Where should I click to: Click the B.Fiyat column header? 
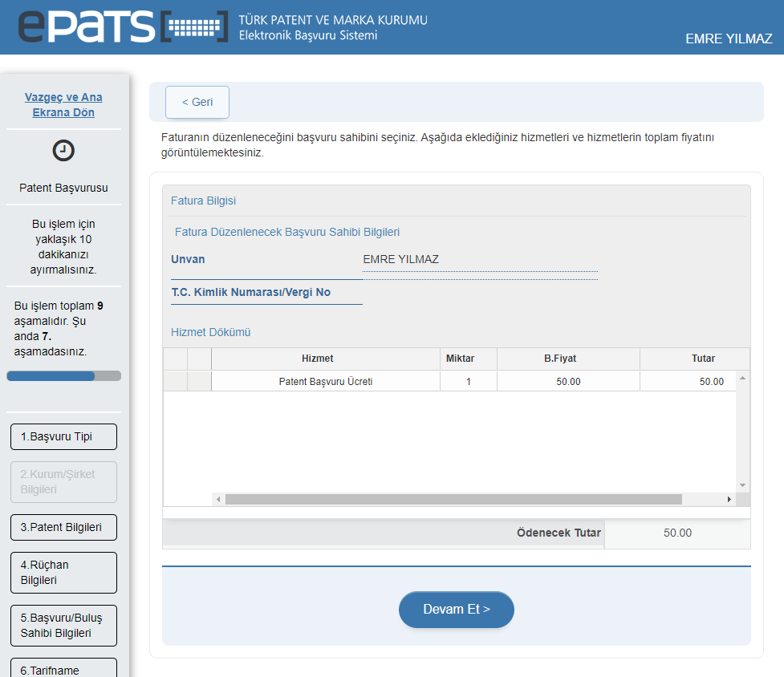click(568, 359)
